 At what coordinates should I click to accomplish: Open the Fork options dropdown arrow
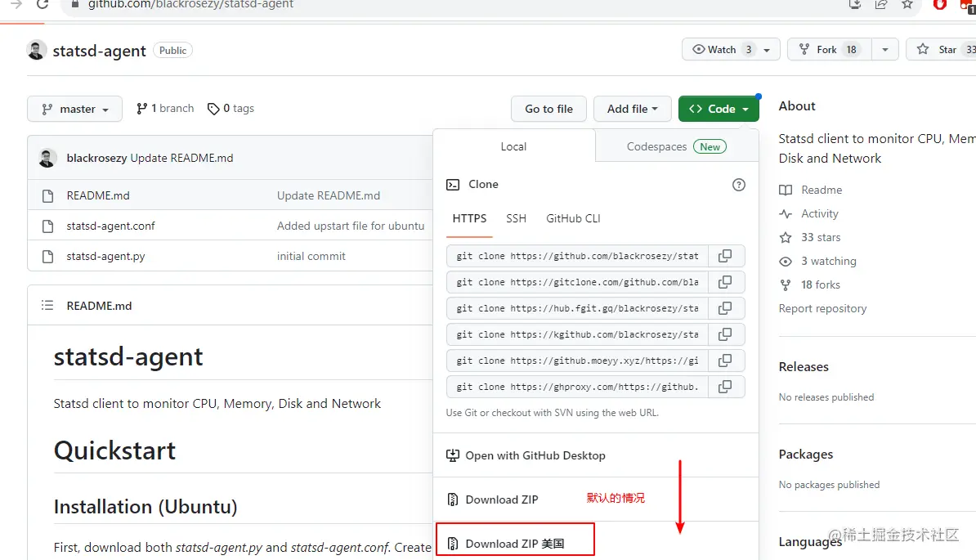[884, 50]
